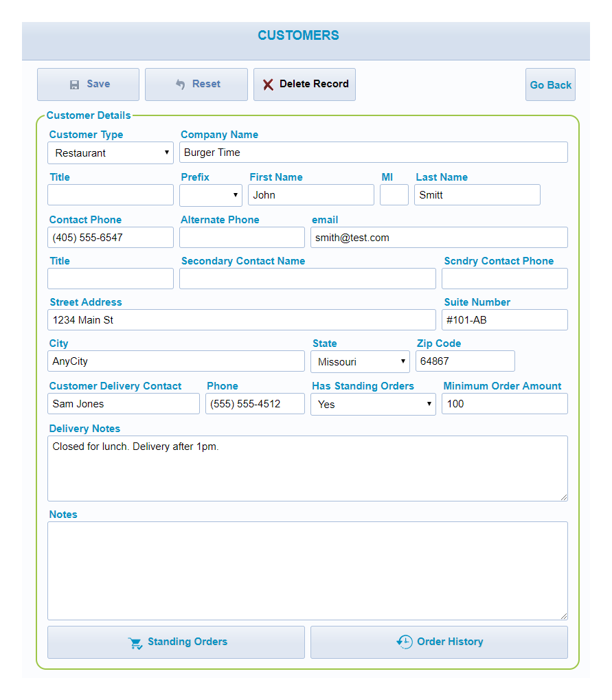Click the primary contact Title field
612x700 pixels.
point(111,195)
